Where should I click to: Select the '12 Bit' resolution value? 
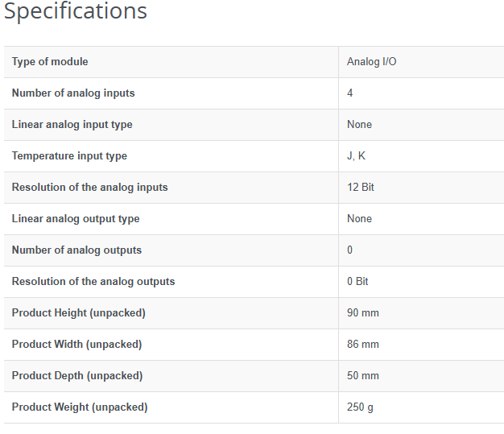[361, 188]
